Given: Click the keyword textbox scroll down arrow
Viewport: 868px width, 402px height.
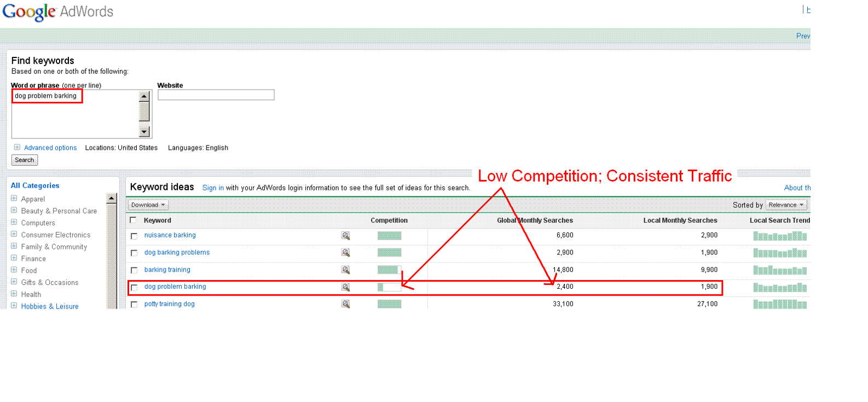Looking at the screenshot, I should [x=144, y=132].
